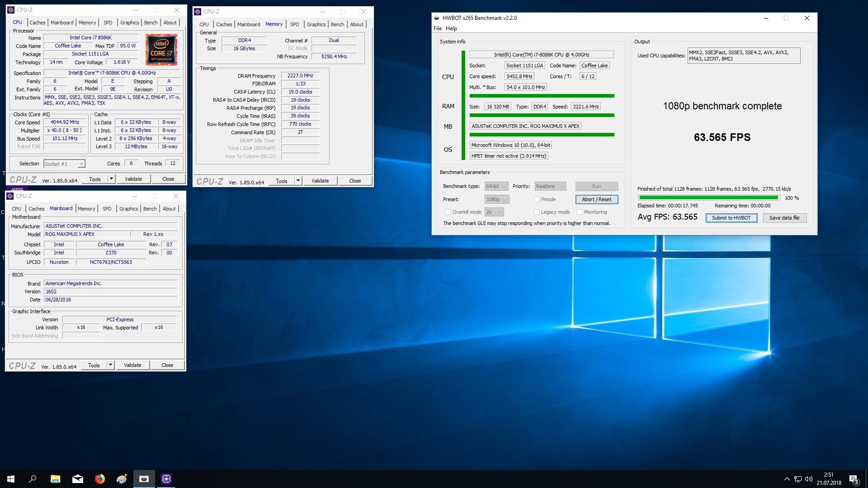This screenshot has height=488, width=868.
Task: Click NB Frequency 5258.4 MHz value
Action: (x=334, y=56)
